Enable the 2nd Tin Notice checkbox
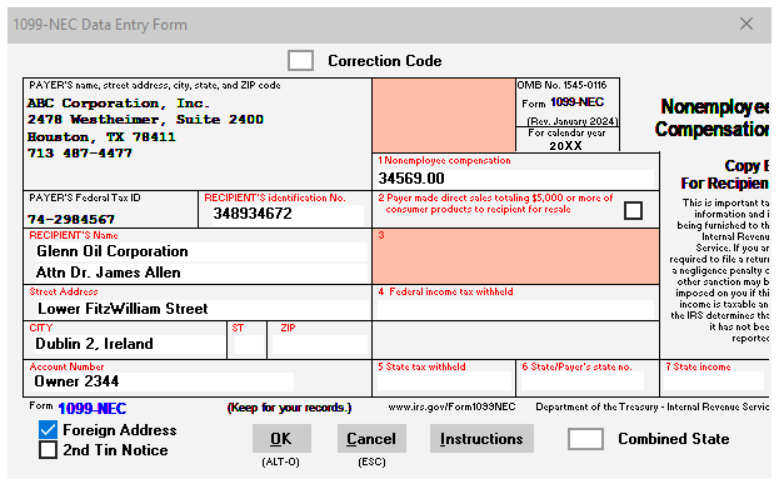Screen dimensions: 777x484 coord(48,450)
